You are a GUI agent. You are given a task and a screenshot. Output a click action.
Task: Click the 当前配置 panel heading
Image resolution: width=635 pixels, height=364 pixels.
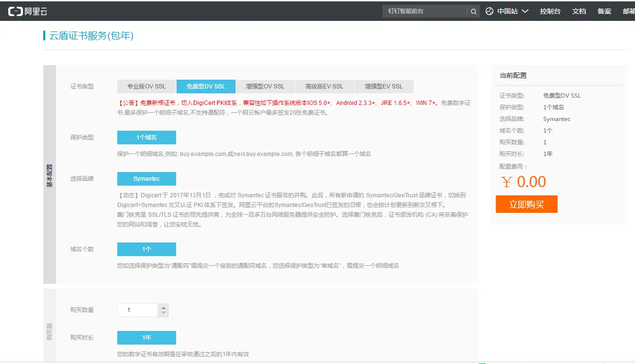tap(513, 75)
